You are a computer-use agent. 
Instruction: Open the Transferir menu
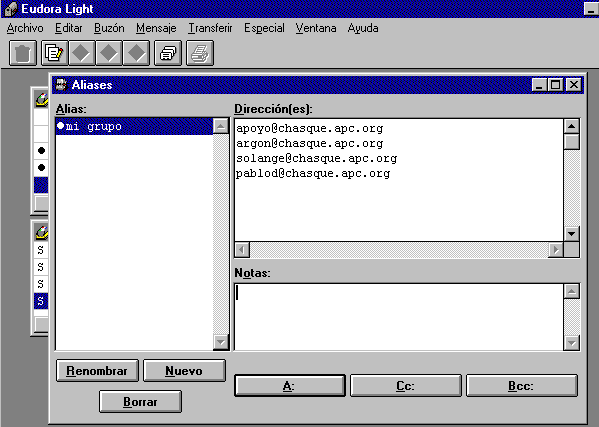point(210,28)
